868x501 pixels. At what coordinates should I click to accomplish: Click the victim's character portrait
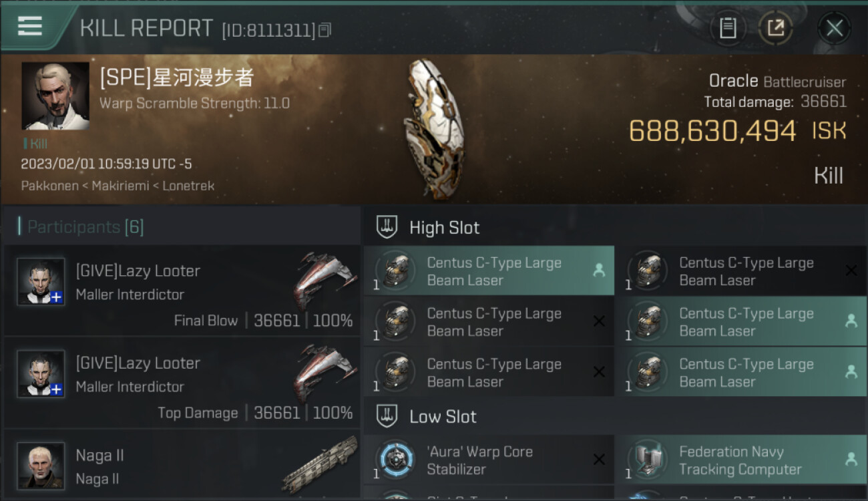55,96
